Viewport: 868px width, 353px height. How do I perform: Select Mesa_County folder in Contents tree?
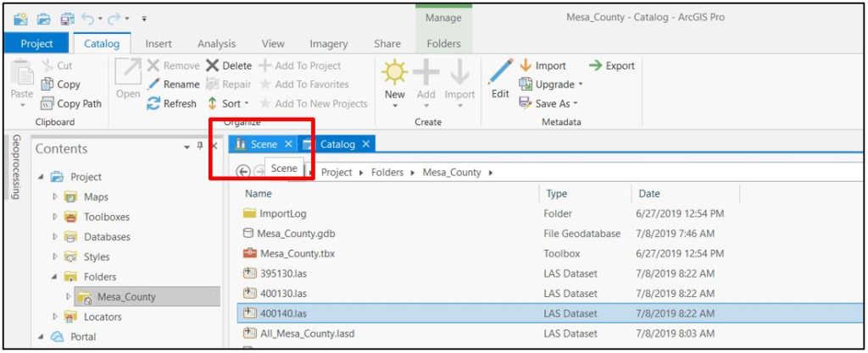coord(125,296)
